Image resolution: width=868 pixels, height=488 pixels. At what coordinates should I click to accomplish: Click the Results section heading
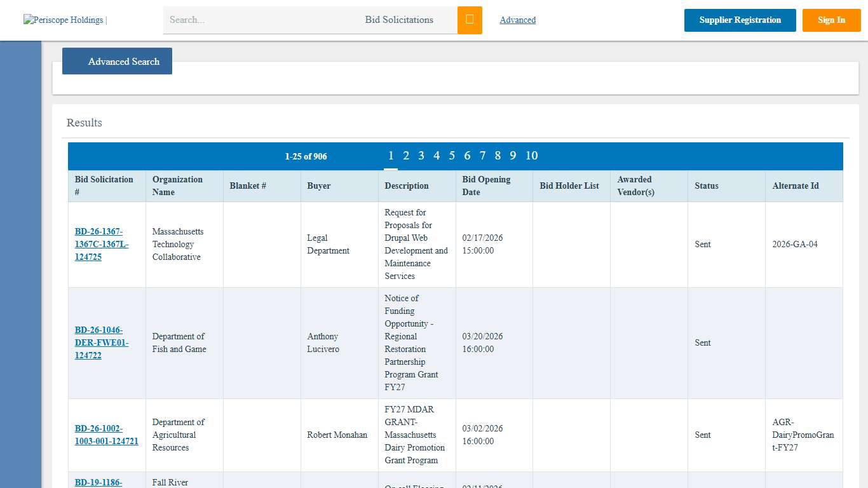click(84, 122)
